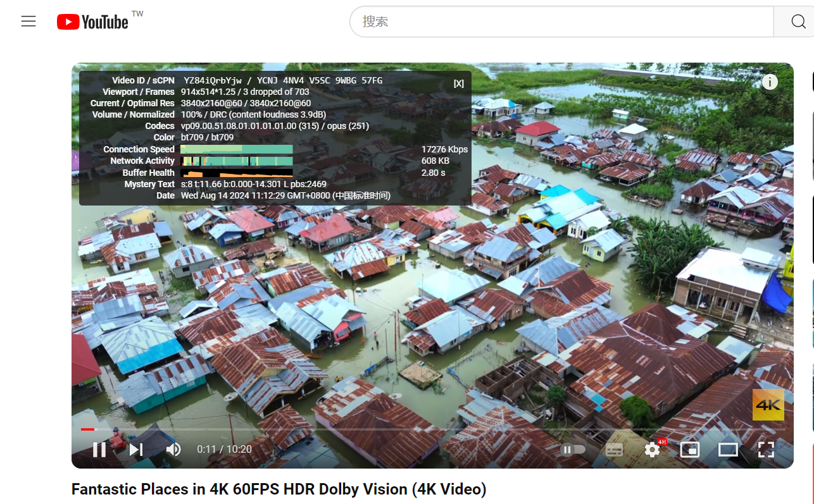Toggle subtitles/closed captions
Image resolution: width=814 pixels, height=504 pixels.
tap(614, 450)
